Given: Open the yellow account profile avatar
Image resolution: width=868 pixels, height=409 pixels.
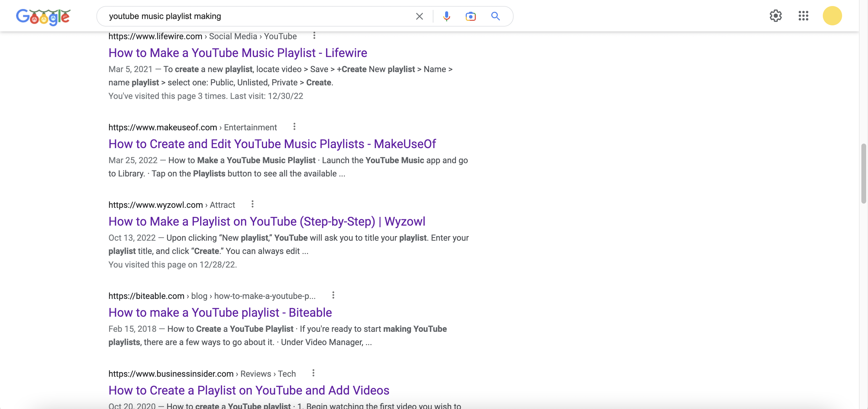Looking at the screenshot, I should point(832,16).
